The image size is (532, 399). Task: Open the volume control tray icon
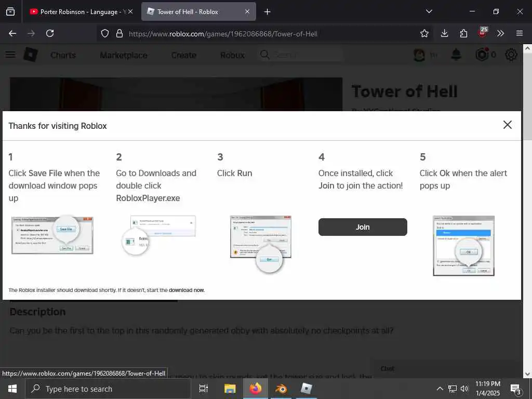[x=464, y=389]
